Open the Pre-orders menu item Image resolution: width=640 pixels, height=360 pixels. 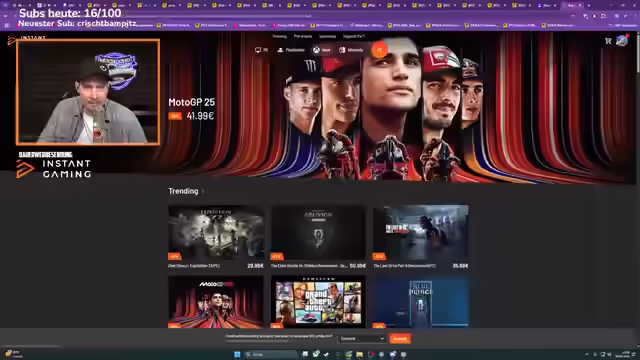[303, 36]
